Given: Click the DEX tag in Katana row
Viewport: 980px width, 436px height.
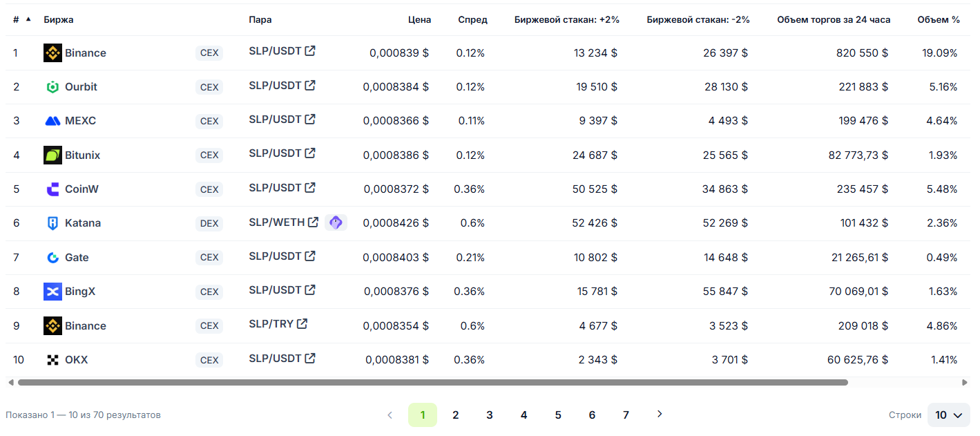Looking at the screenshot, I should coord(209,223).
